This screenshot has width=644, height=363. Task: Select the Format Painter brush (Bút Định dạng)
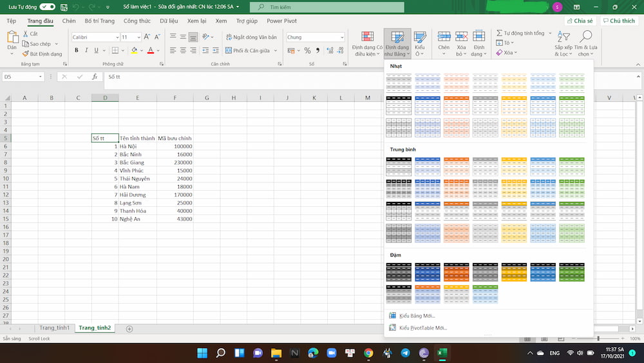pyautogui.click(x=26, y=54)
